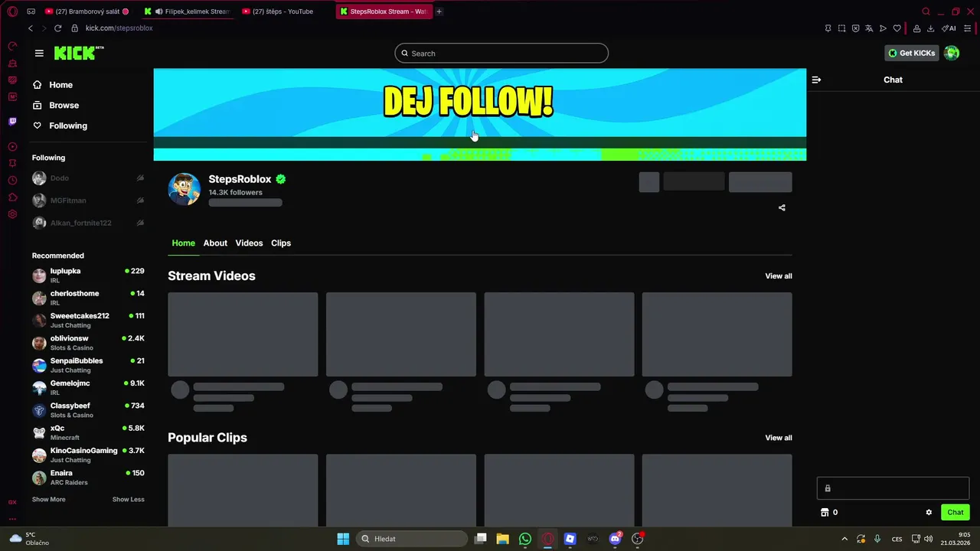The height and width of the screenshot is (551, 980).
Task: Open the Opera AI assistant
Action: click(x=949, y=28)
